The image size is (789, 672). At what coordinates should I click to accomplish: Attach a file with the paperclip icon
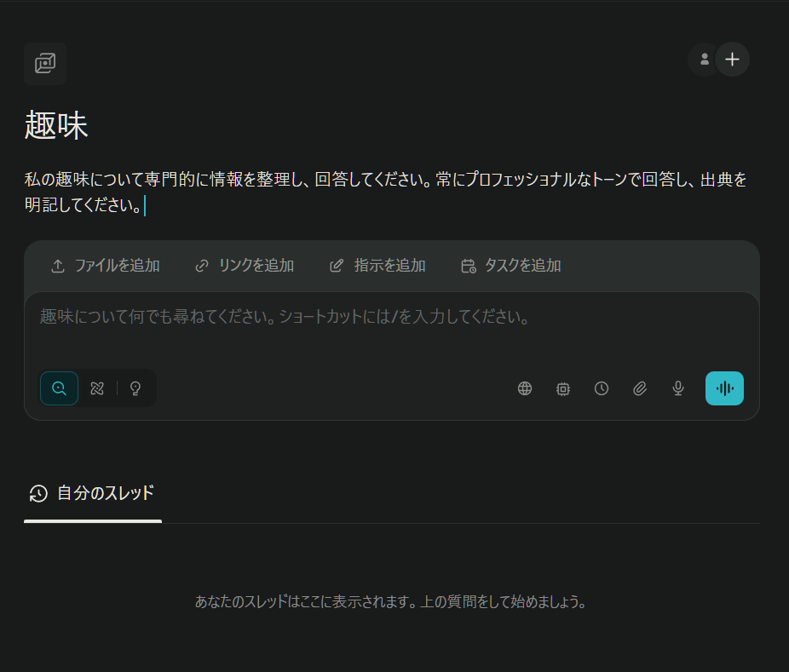640,388
